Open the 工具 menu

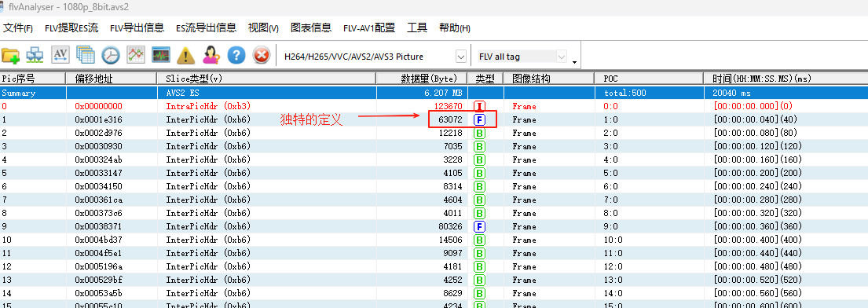click(x=417, y=27)
